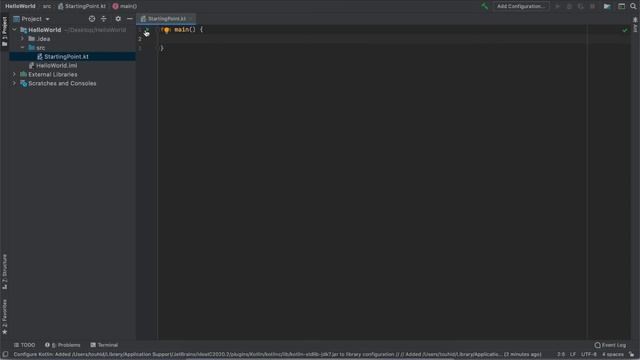
Task: Switch to the StartingPoint.kt editor tab
Action: pyautogui.click(x=167, y=19)
